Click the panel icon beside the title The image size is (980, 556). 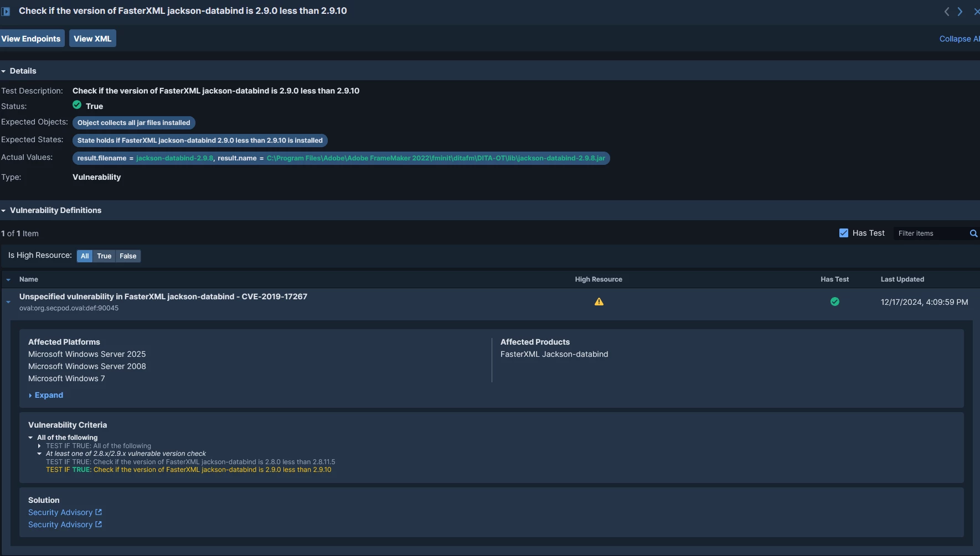(6, 11)
